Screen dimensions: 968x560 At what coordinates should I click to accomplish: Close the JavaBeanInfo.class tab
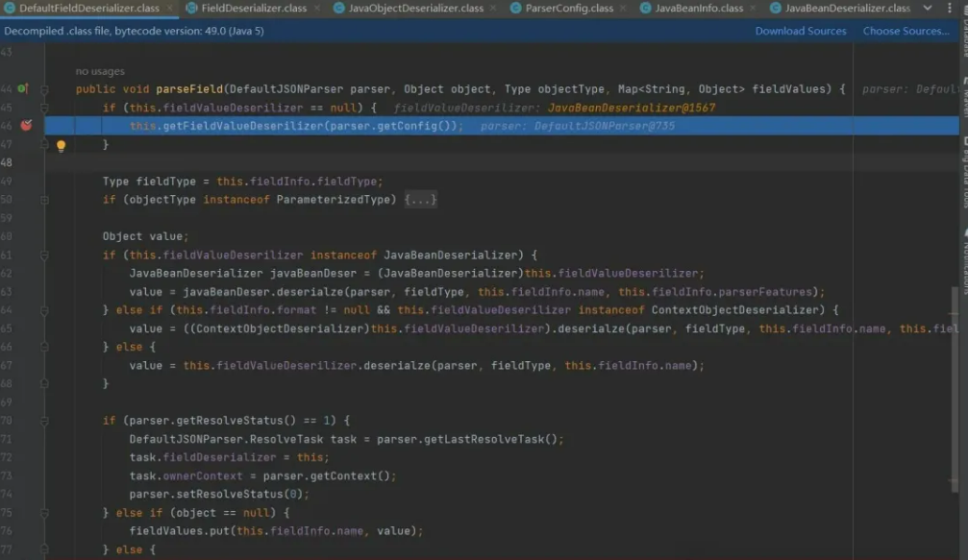[753, 8]
